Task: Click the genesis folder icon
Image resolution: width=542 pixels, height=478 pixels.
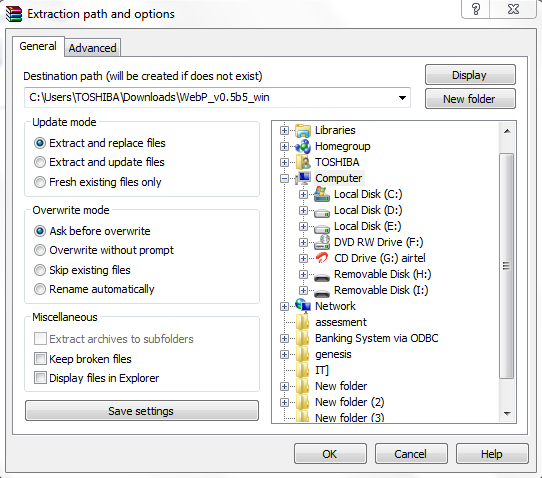Action: click(303, 354)
